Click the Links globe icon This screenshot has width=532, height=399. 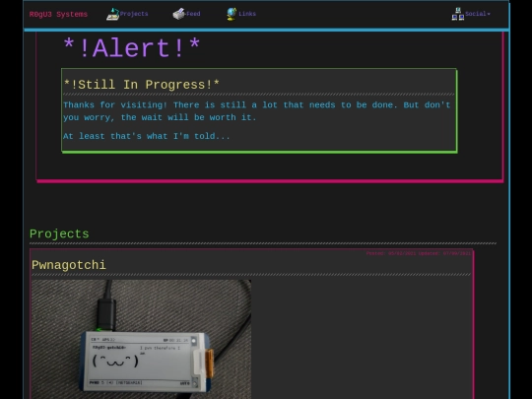(x=232, y=14)
